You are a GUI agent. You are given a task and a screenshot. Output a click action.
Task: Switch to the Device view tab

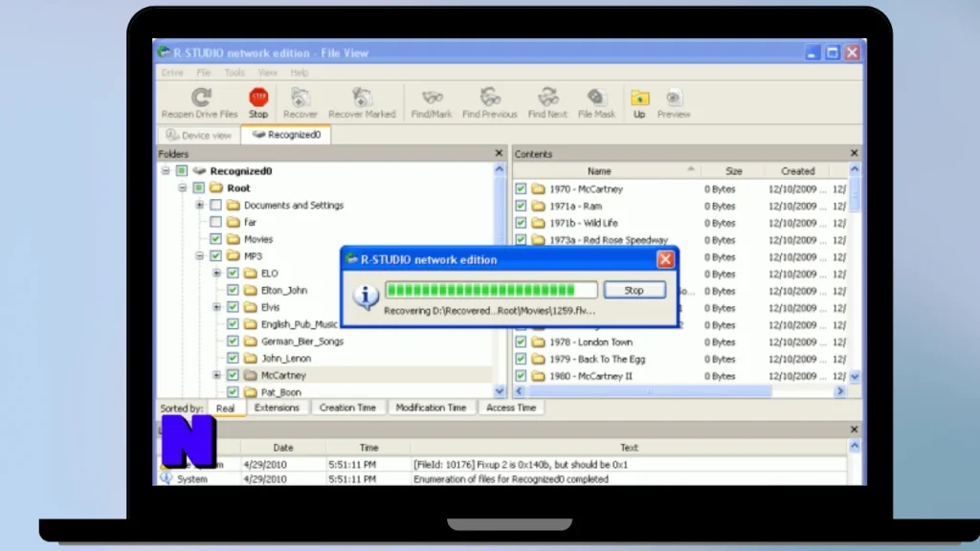[x=199, y=135]
